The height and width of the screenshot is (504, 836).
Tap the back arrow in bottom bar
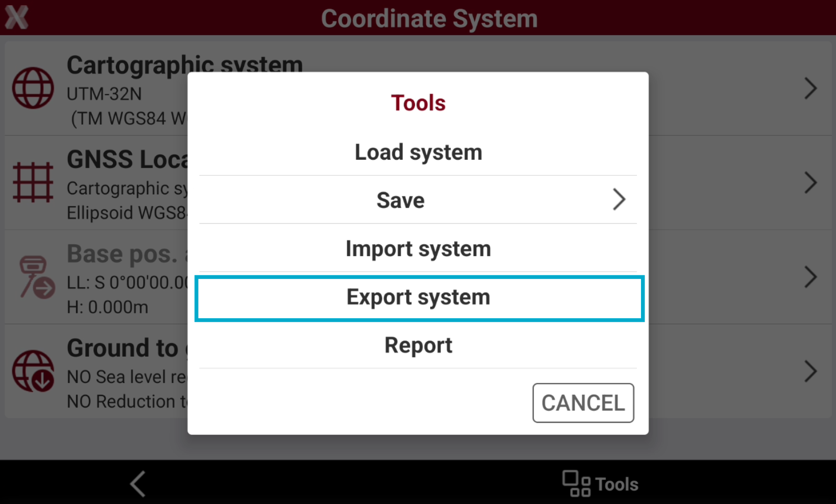tap(138, 484)
